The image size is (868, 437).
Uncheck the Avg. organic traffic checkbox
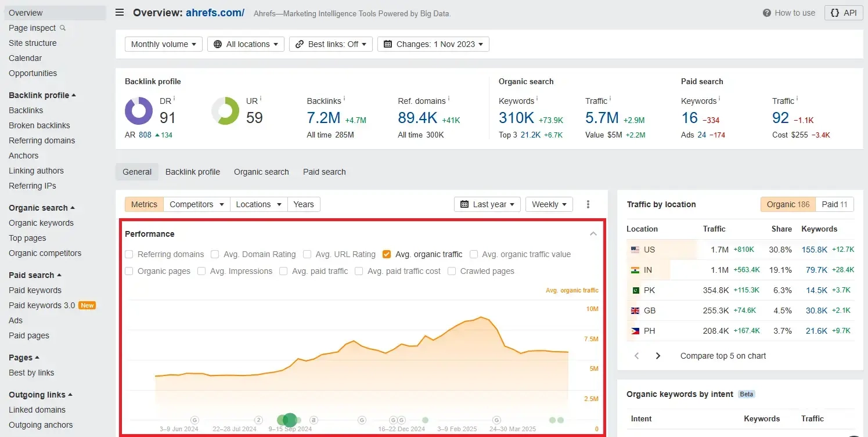[387, 254]
